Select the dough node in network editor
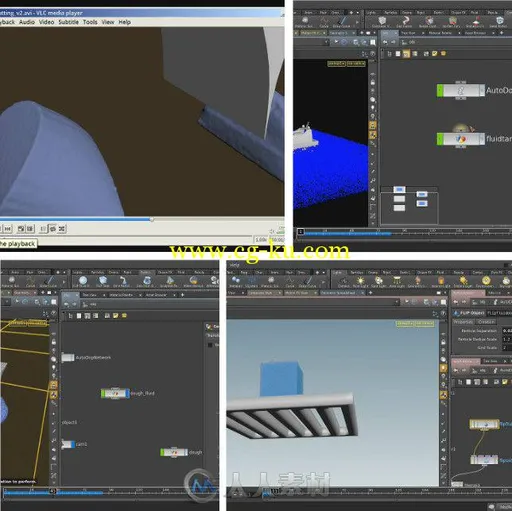Viewport: 512px width, 511px height. (174, 452)
